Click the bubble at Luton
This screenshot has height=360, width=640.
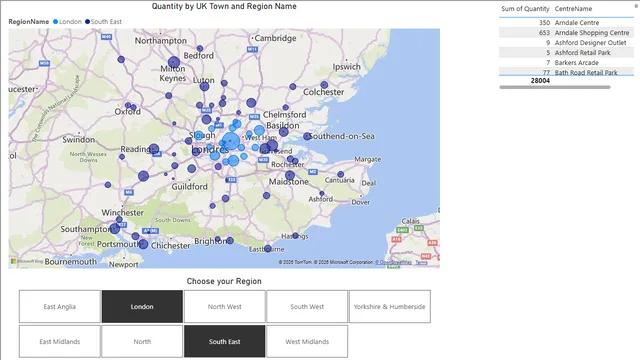204,87
